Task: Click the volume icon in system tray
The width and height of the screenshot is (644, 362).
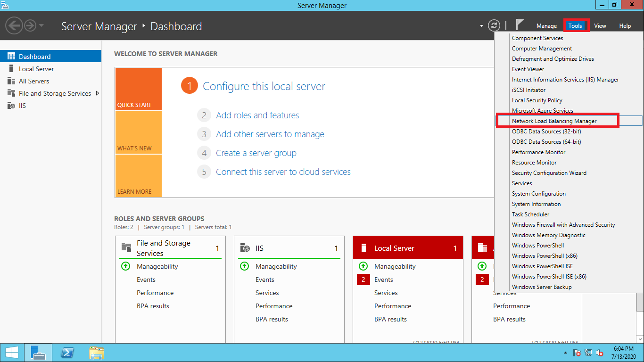Action: coord(600,353)
